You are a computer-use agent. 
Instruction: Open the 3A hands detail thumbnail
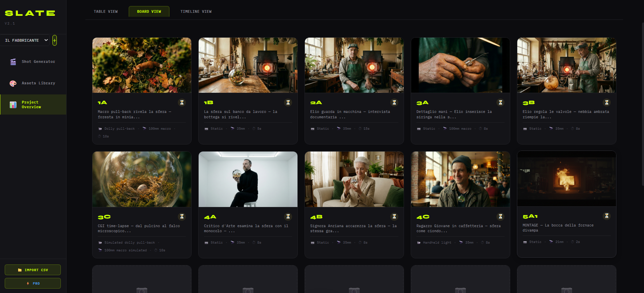(x=460, y=65)
